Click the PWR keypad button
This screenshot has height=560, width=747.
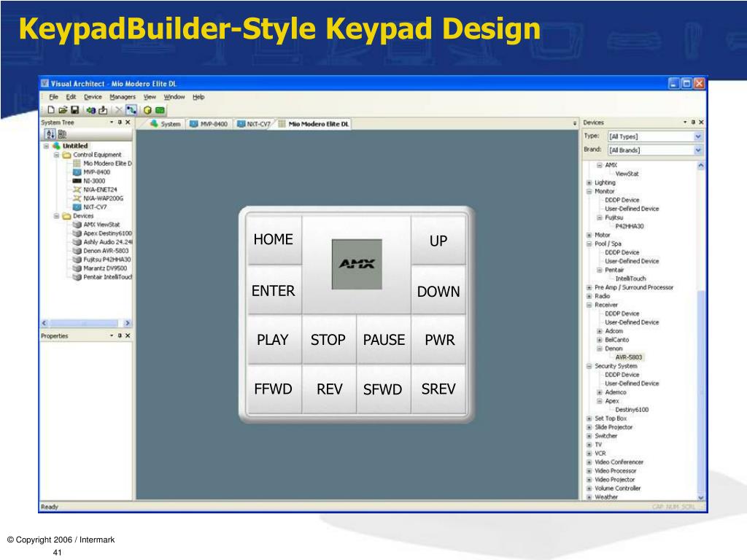pyautogui.click(x=438, y=340)
